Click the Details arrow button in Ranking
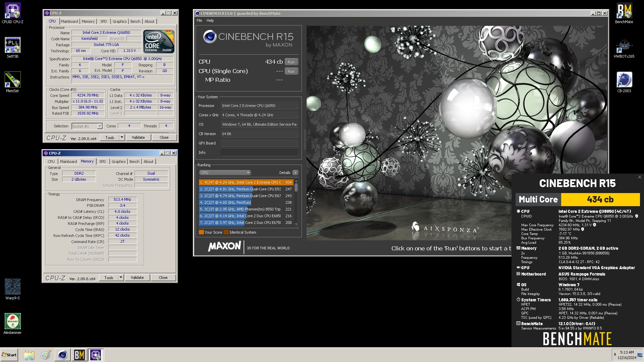The height and width of the screenshot is (362, 644). click(295, 173)
